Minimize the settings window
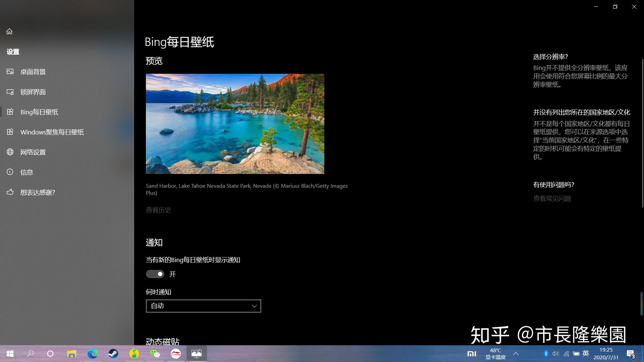Image resolution: width=644 pixels, height=362 pixels. click(x=596, y=7)
